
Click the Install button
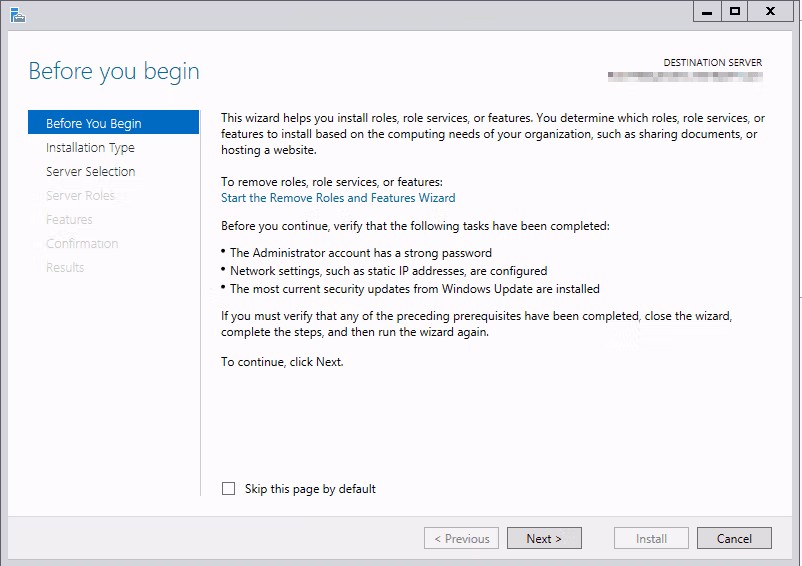[x=651, y=538]
